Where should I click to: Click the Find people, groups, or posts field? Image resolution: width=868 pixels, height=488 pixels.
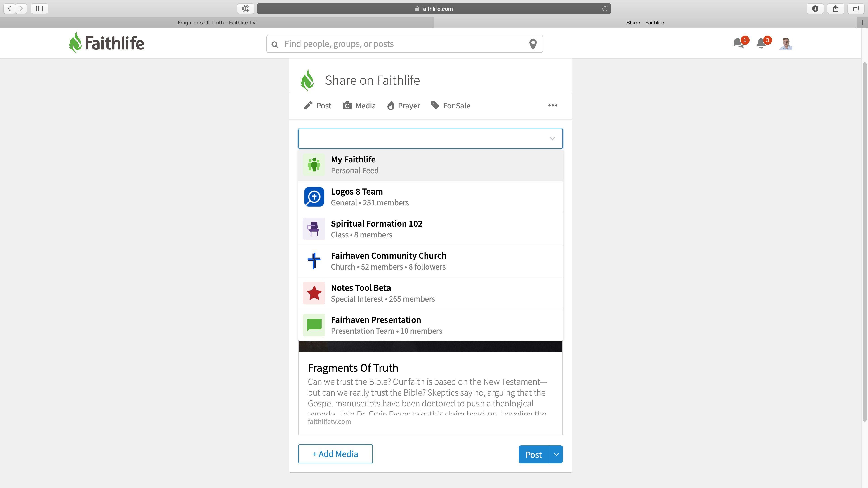point(404,44)
